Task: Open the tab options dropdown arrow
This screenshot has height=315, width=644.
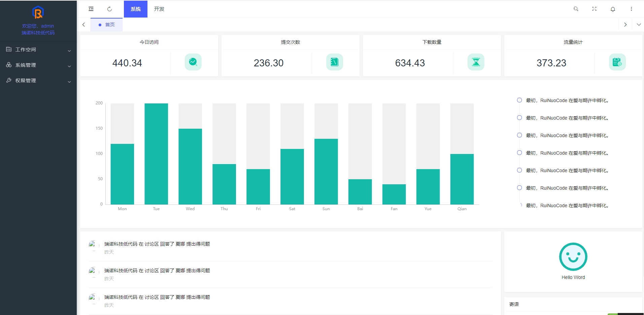Action: (x=639, y=25)
